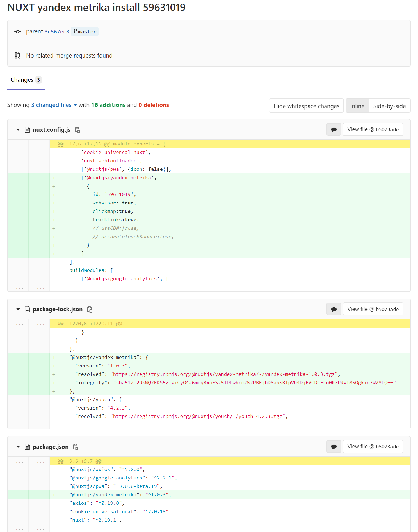Switch to the Changes tab
Screen dimensions: 418x532
pos(26,80)
